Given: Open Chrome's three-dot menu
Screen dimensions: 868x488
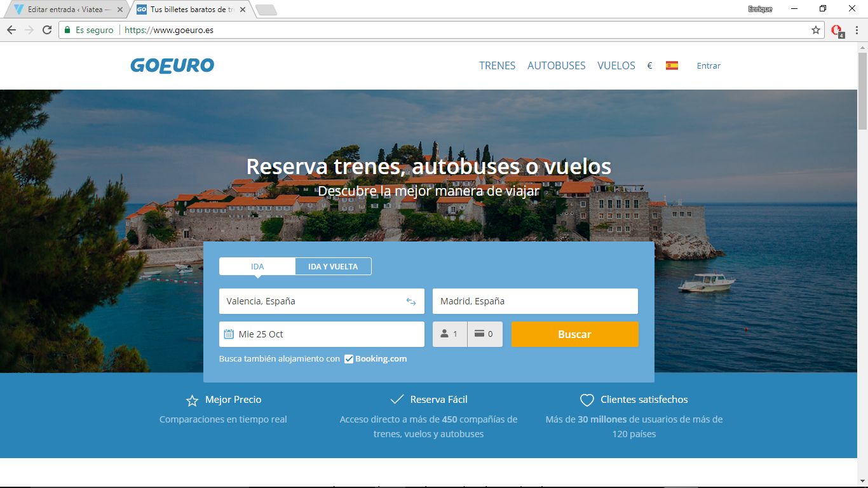Looking at the screenshot, I should [857, 30].
